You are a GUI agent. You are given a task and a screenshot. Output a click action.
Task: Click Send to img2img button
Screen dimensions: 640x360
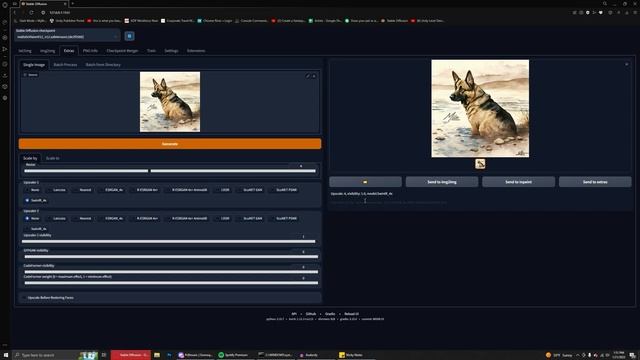[x=442, y=182]
